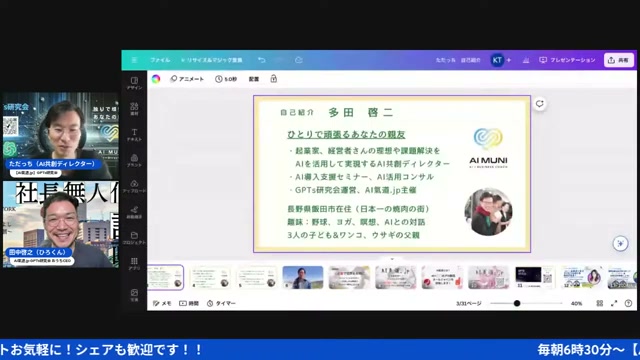Click the たたっち webcam video tile
The width and height of the screenshot is (640, 360).
(61, 136)
